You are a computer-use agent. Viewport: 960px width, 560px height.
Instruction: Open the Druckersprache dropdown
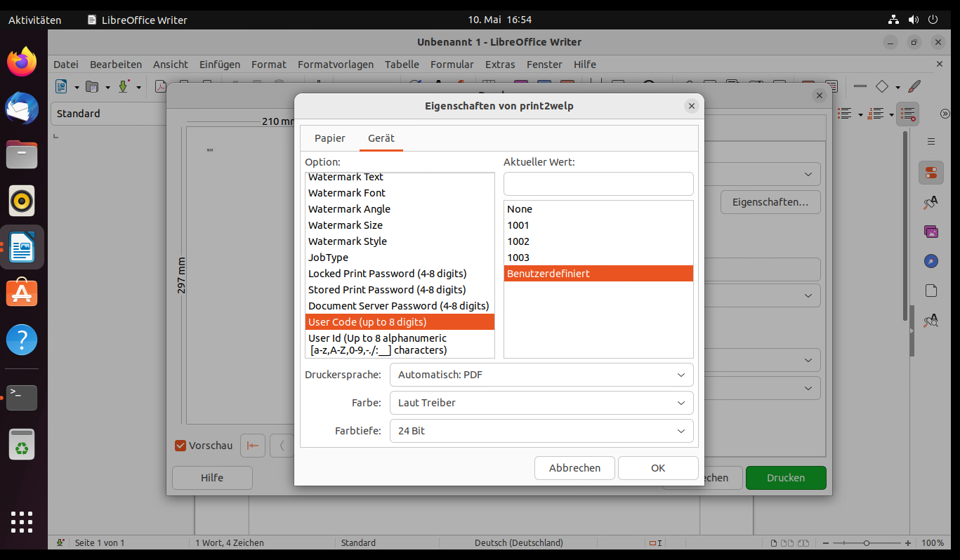pos(541,375)
